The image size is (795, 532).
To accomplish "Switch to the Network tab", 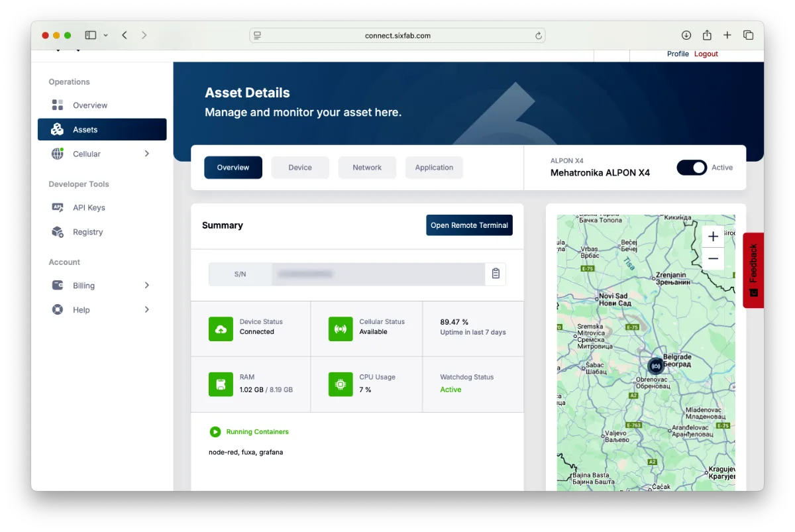I will 367,168.
